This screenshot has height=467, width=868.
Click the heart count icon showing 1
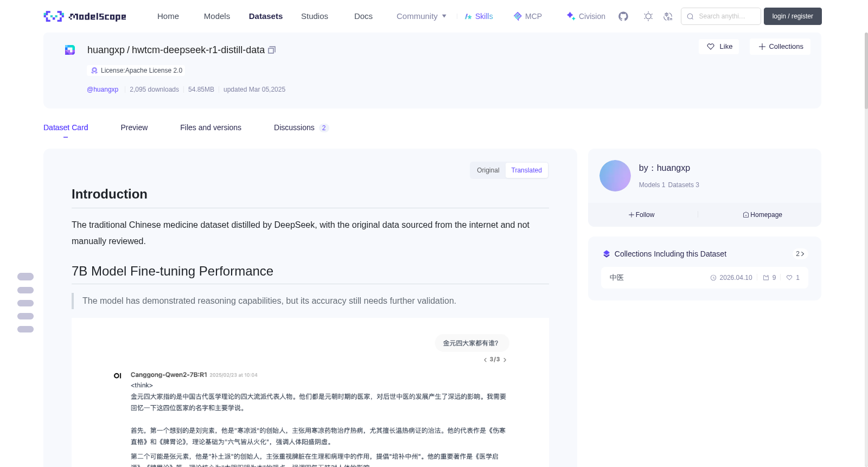click(x=793, y=278)
